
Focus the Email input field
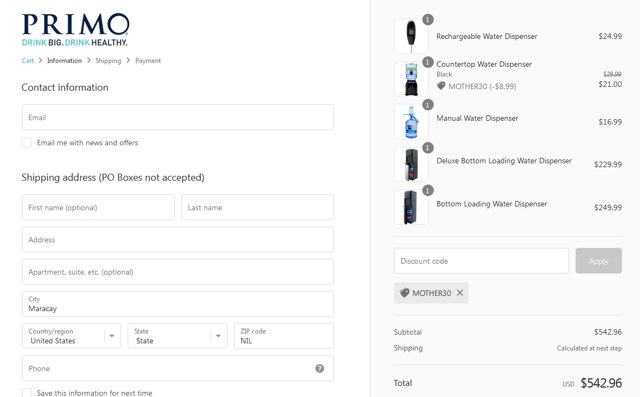pos(178,117)
